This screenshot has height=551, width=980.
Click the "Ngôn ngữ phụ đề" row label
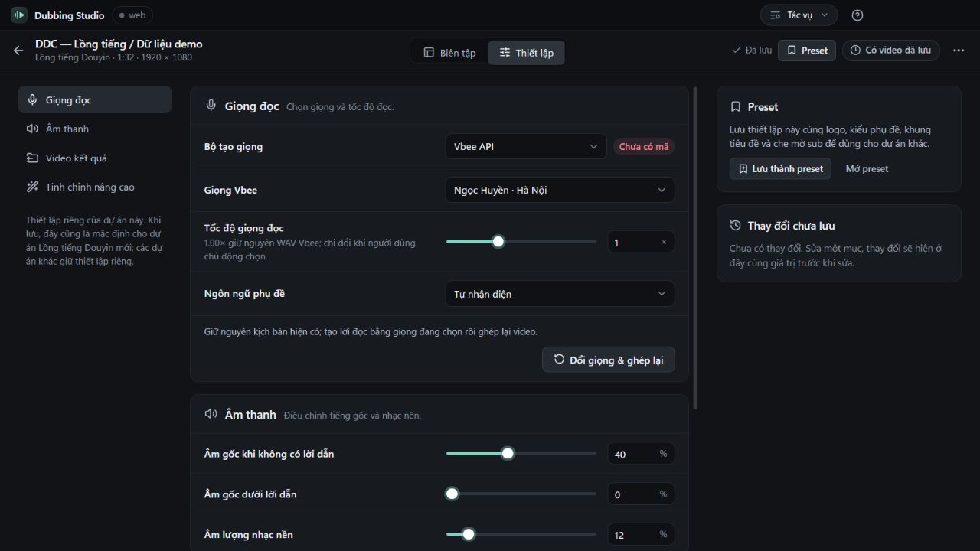[x=244, y=294]
